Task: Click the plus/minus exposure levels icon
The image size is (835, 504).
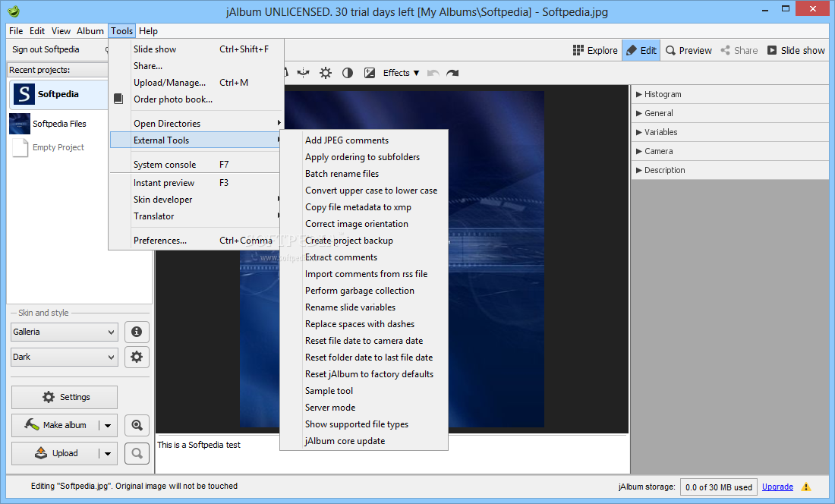Action: pyautogui.click(x=370, y=73)
